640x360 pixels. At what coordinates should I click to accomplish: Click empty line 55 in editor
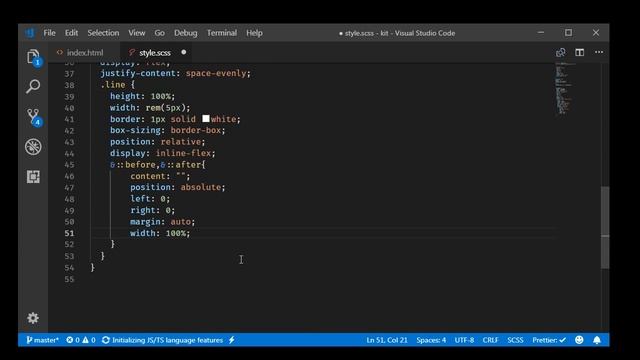pyautogui.click(x=322, y=279)
